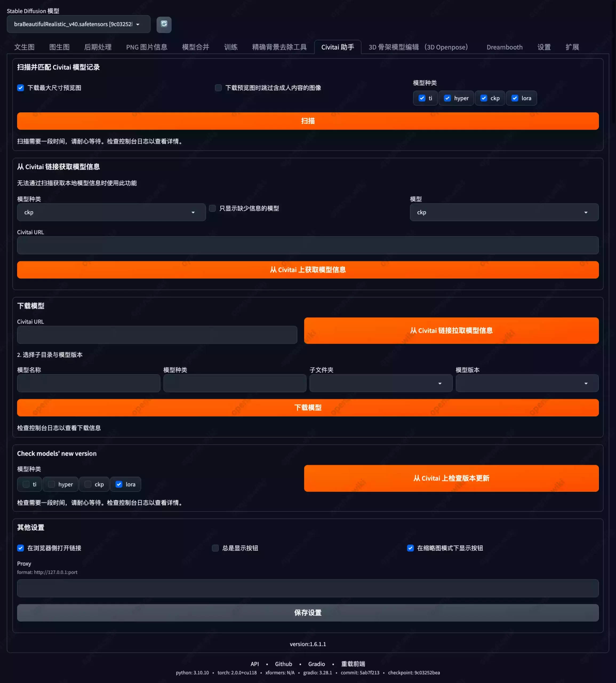
Task: Open the 设置 tab
Action: pyautogui.click(x=544, y=47)
